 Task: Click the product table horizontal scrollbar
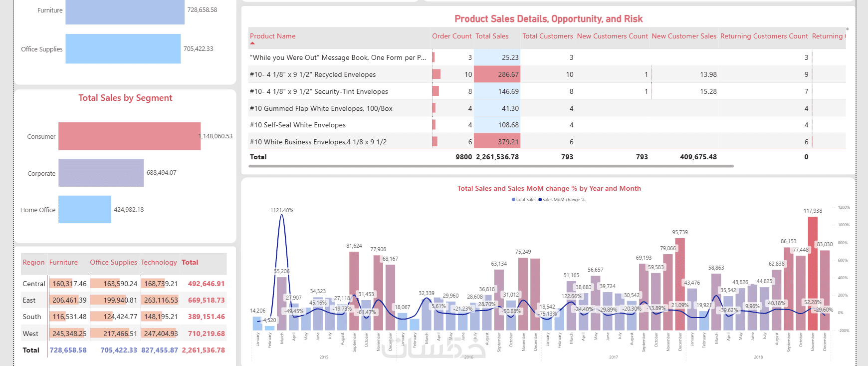click(x=491, y=166)
